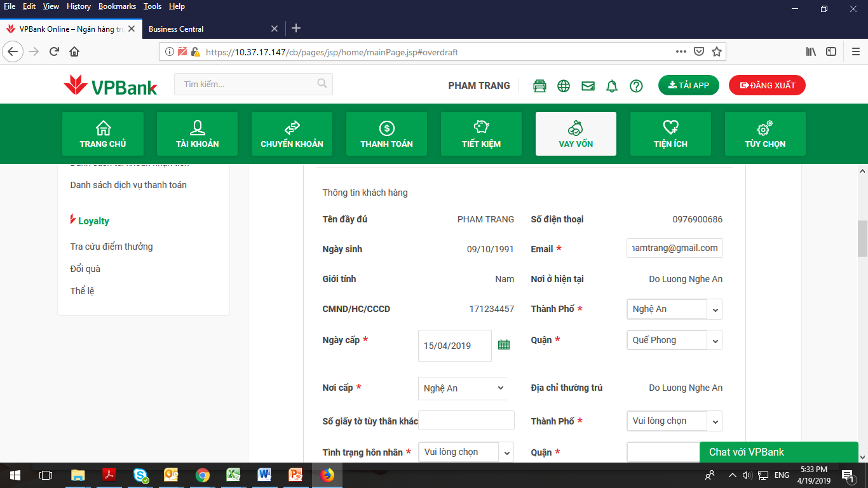Click the printer icon in header
Viewport: 868px width, 488px height.
[x=539, y=86]
